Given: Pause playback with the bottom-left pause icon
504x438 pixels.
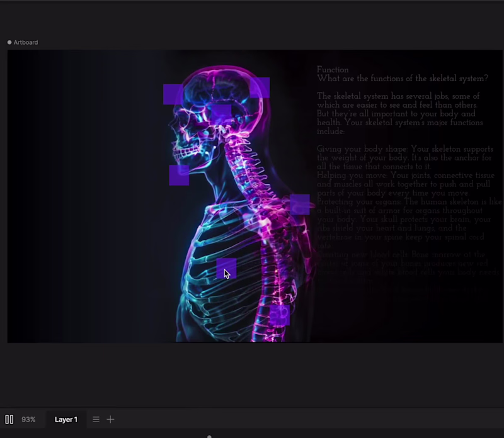Looking at the screenshot, I should [x=9, y=419].
